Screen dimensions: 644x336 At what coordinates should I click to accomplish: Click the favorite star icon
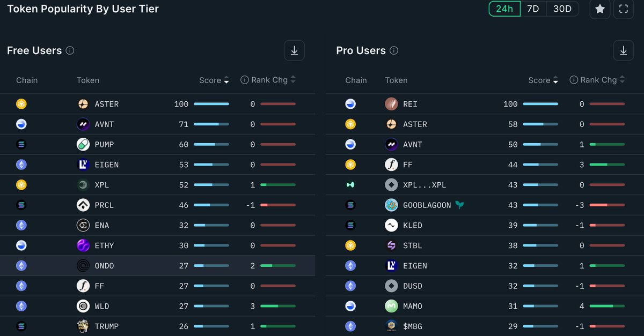point(600,9)
